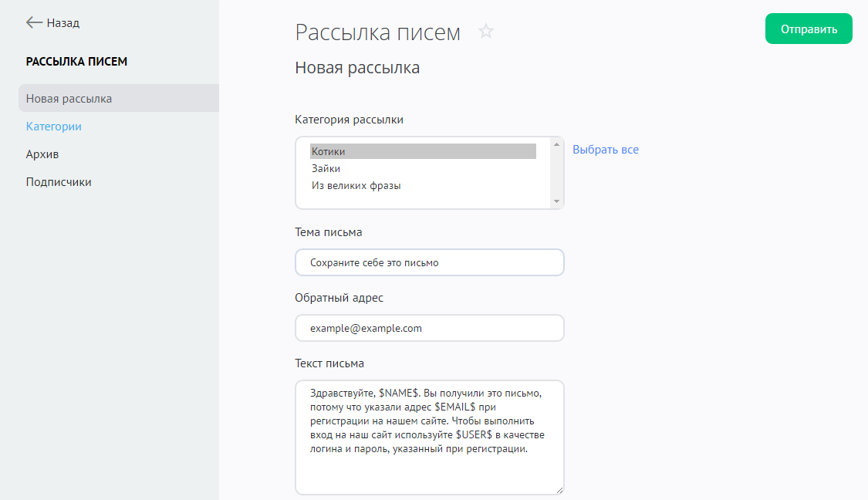Click the Текст письма field label
868x500 pixels.
(329, 363)
